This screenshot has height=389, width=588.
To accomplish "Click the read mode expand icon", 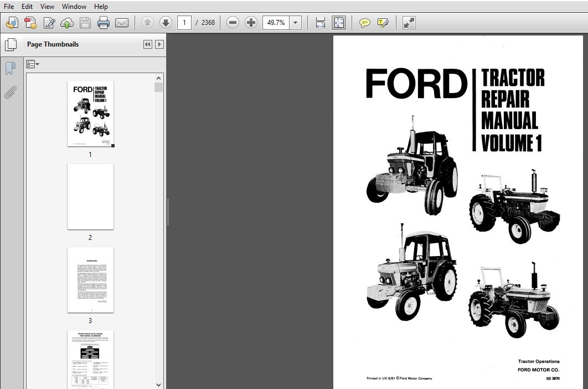I will tap(409, 23).
